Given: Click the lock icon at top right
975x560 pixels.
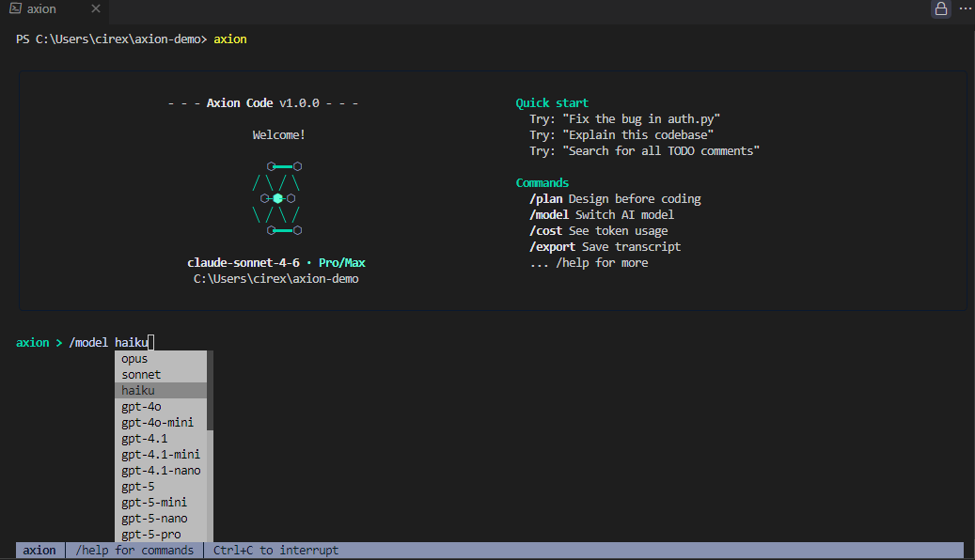Looking at the screenshot, I should coord(941,8).
